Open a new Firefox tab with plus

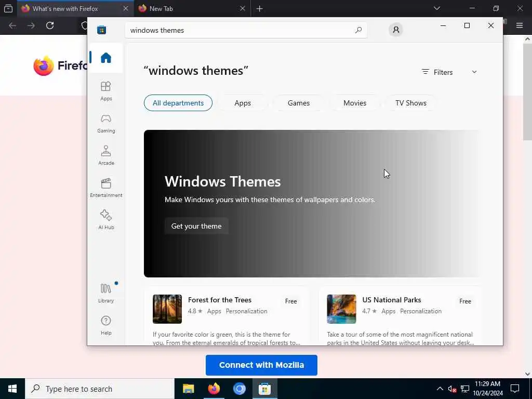[260, 8]
